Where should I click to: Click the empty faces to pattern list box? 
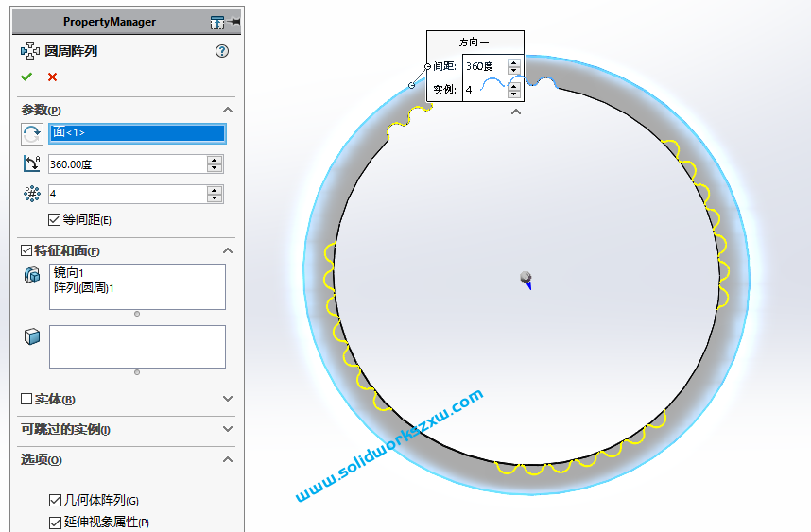click(137, 347)
